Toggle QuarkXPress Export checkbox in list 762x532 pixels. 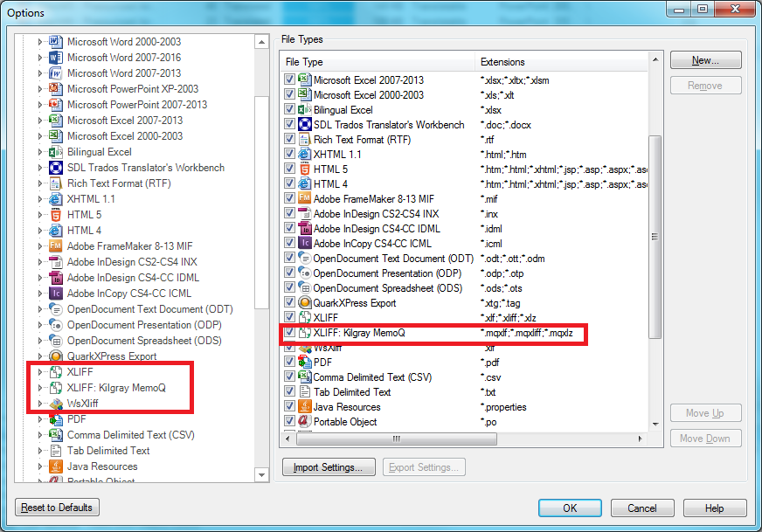click(289, 302)
